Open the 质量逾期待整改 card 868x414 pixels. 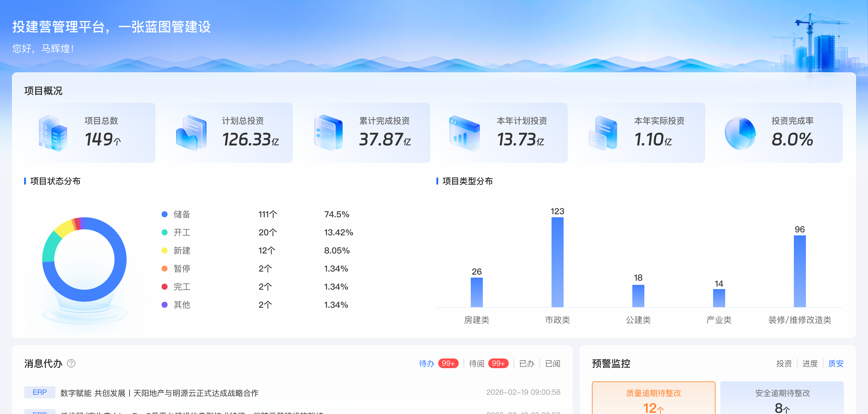[x=653, y=398]
